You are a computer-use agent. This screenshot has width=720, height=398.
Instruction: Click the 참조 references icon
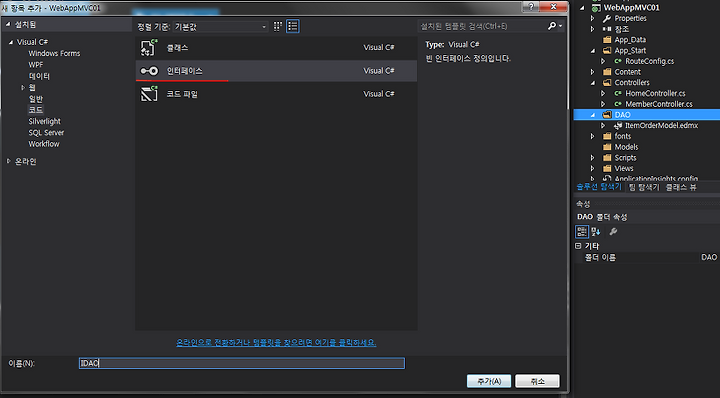tap(607, 29)
